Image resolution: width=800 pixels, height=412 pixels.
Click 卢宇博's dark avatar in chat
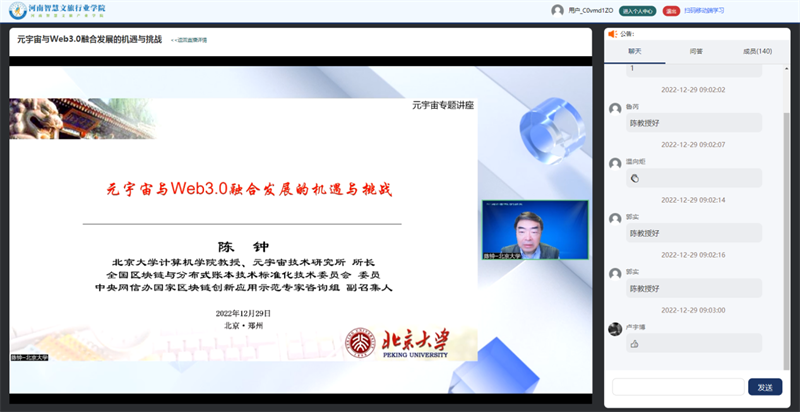615,329
